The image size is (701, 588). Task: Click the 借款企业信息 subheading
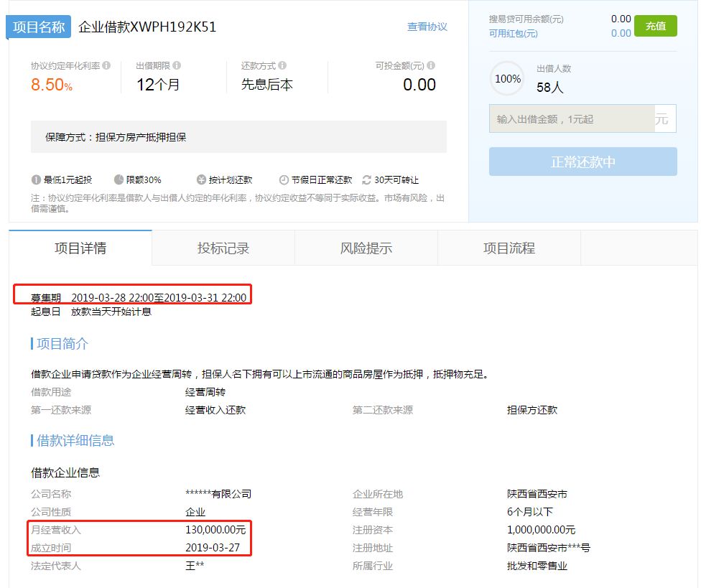point(65,472)
